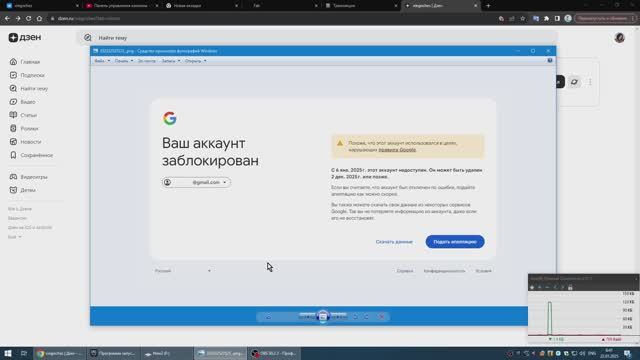The image size is (640, 360).
Task: Open the Dzen profile avatar
Action: click(x=620, y=38)
